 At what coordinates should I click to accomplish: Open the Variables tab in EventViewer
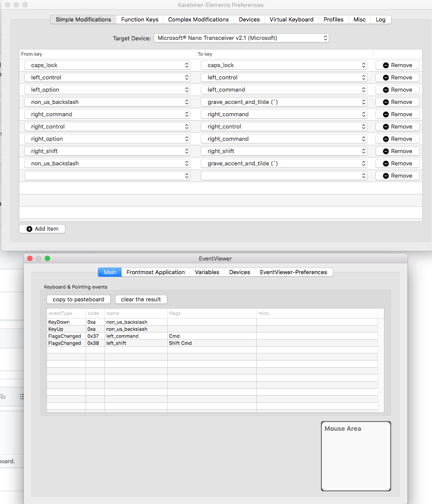[x=207, y=272]
